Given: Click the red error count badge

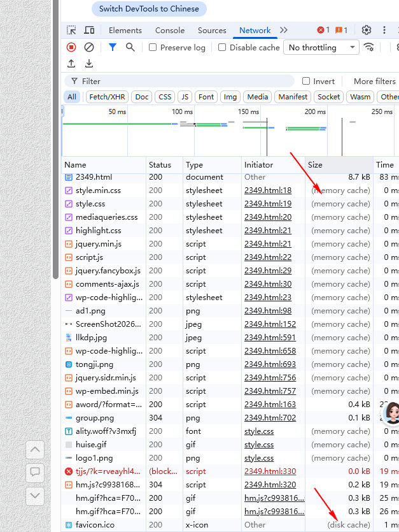Looking at the screenshot, I should [323, 30].
